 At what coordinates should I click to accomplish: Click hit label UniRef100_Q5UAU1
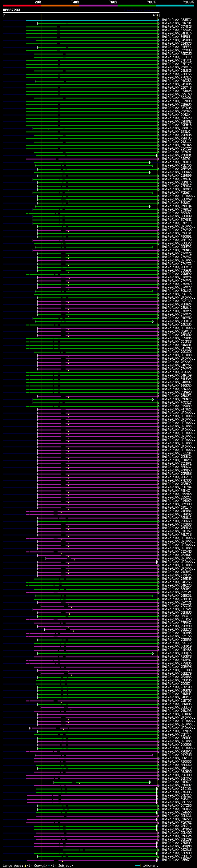pyautogui.click(x=177, y=271)
